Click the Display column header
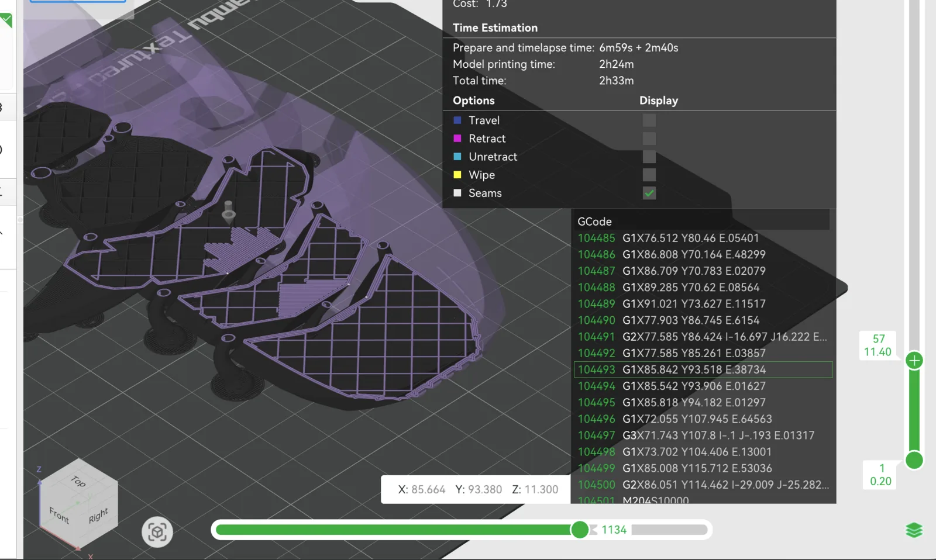 [x=659, y=101]
